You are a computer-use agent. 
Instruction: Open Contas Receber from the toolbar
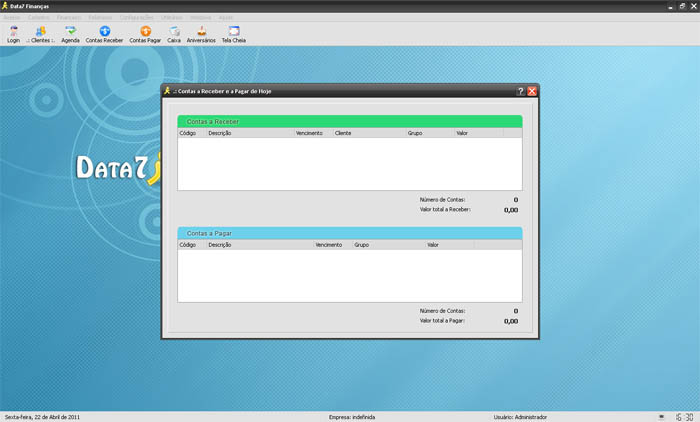point(104,34)
